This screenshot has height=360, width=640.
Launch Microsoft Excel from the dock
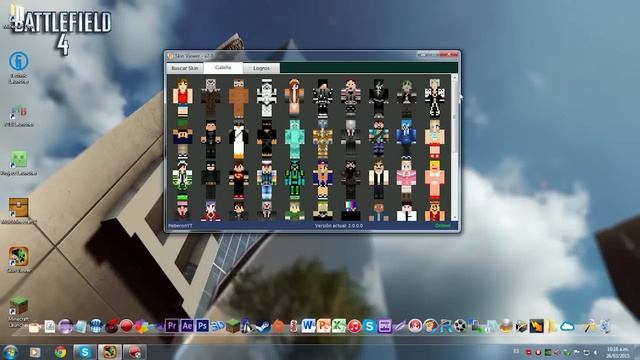point(339,326)
